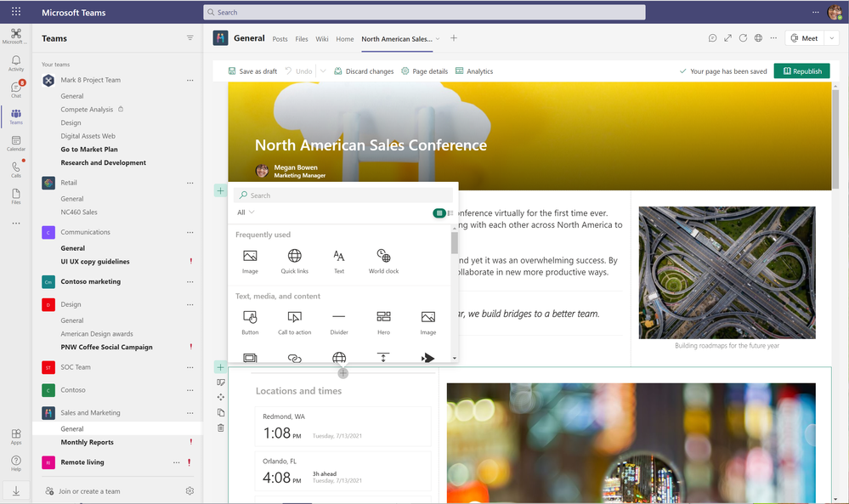Switch web part picker to list view
The image size is (849, 504).
[x=450, y=212]
